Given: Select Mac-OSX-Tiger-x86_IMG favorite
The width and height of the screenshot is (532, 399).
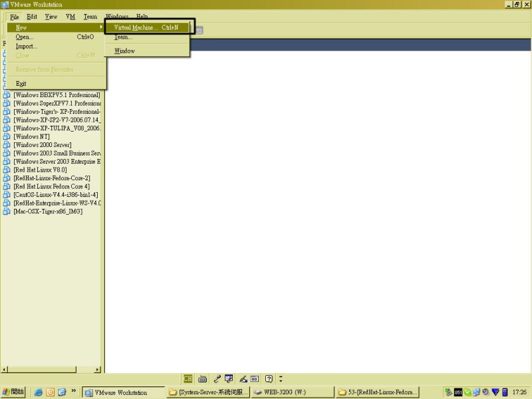Looking at the screenshot, I should pyautogui.click(x=48, y=211).
